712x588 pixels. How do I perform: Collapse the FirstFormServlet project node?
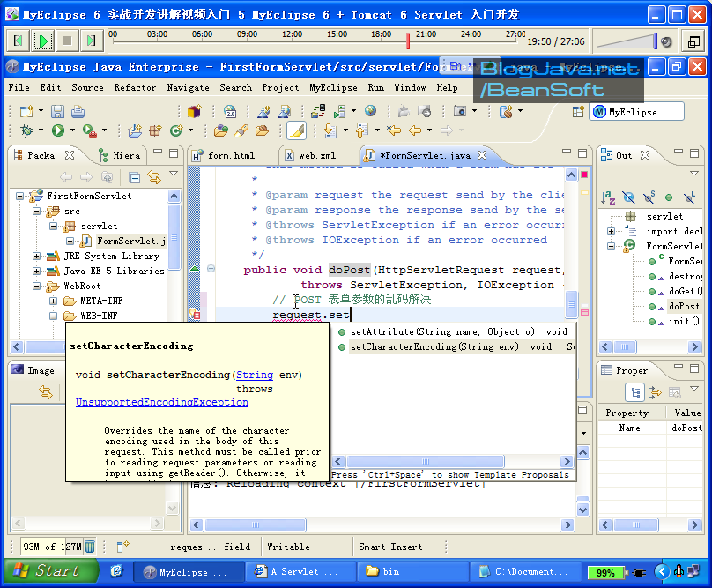(19, 197)
